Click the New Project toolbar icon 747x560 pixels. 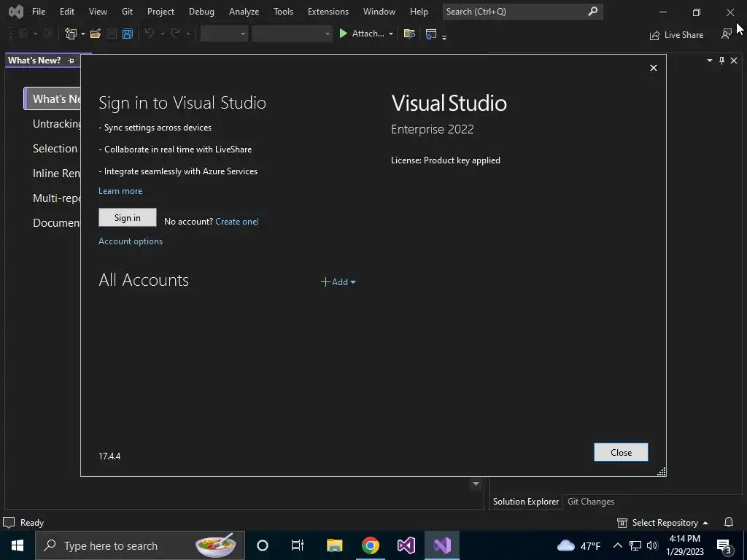click(71, 34)
